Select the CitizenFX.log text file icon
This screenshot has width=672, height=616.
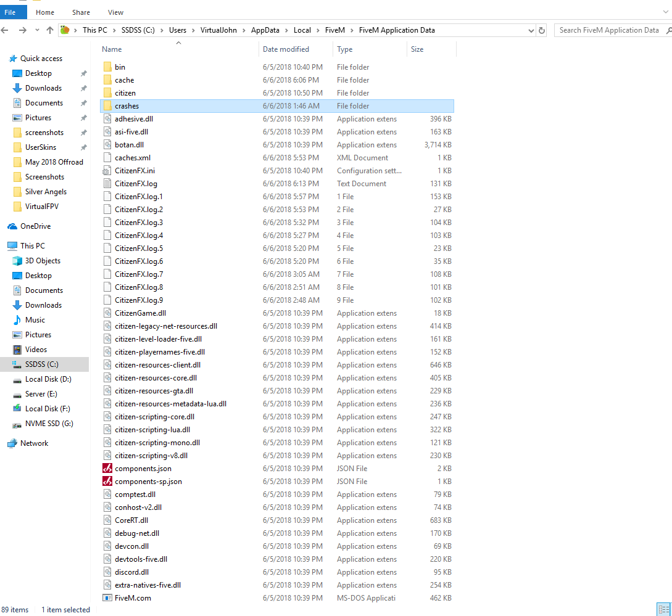(107, 183)
